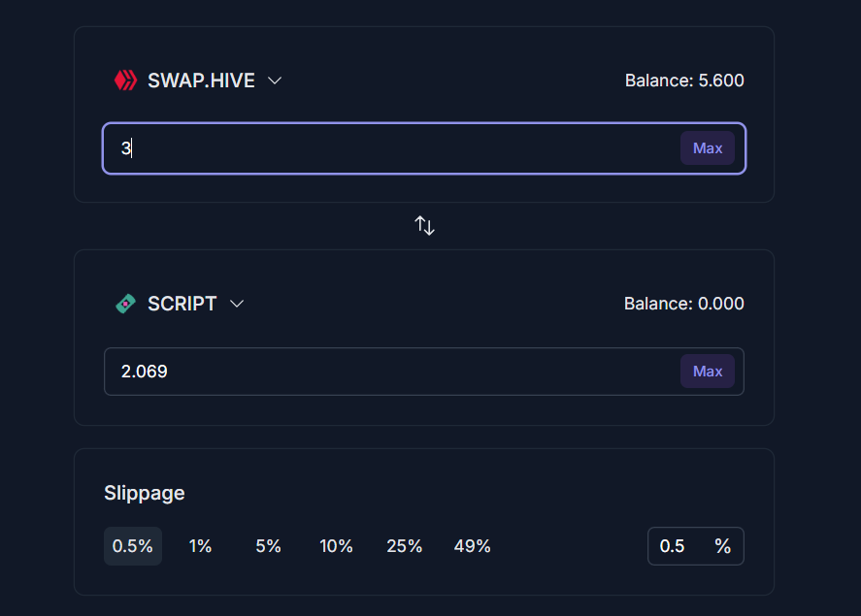The height and width of the screenshot is (616, 861).
Task: Click the green SCRIPT token logo
Action: point(126,304)
